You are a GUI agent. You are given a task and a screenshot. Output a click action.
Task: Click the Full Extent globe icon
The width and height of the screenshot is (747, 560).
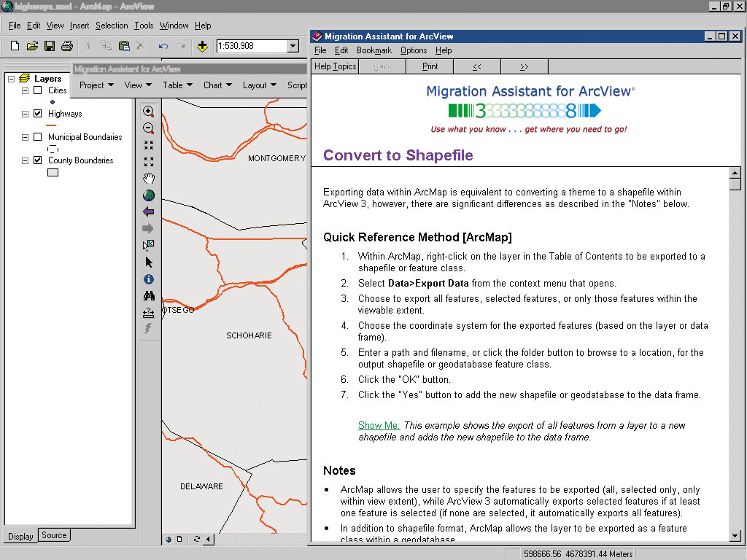point(149,195)
